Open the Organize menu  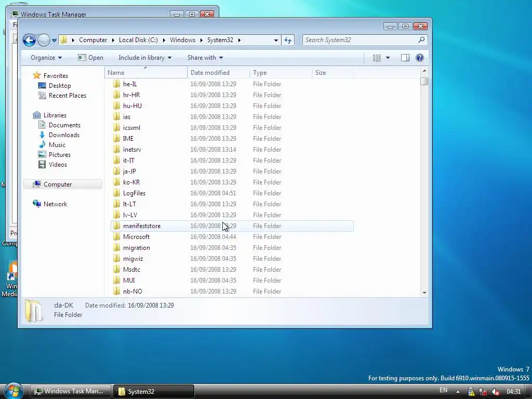[46, 58]
